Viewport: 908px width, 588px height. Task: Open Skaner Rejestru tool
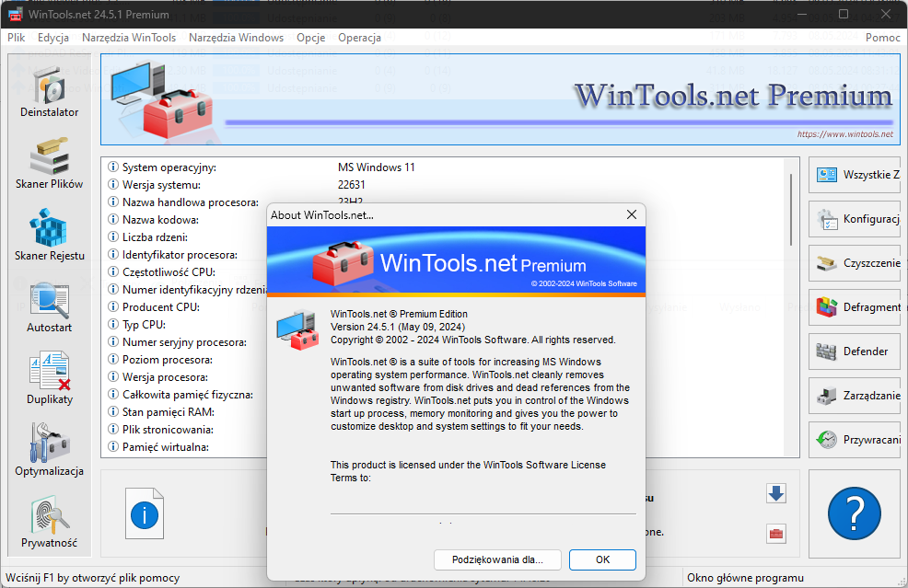pos(49,236)
